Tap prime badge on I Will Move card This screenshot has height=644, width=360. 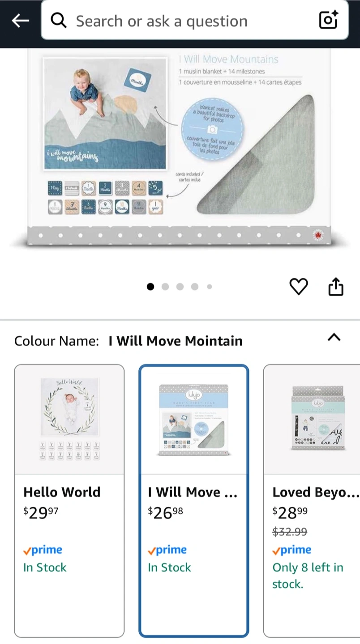point(167,550)
